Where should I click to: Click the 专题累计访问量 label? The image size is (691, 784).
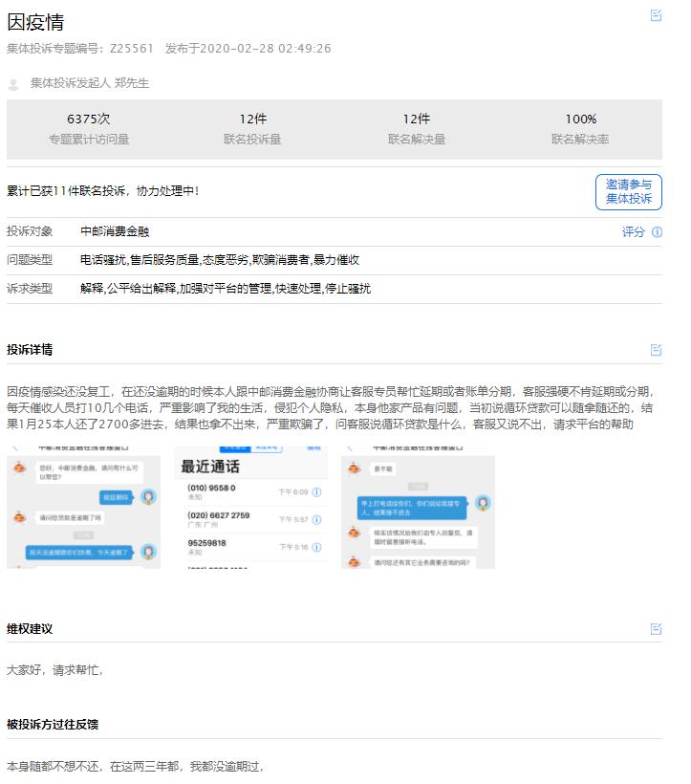[x=89, y=140]
